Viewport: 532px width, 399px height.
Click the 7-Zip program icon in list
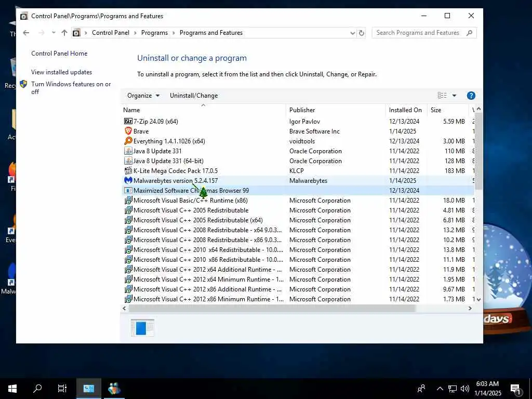(128, 122)
